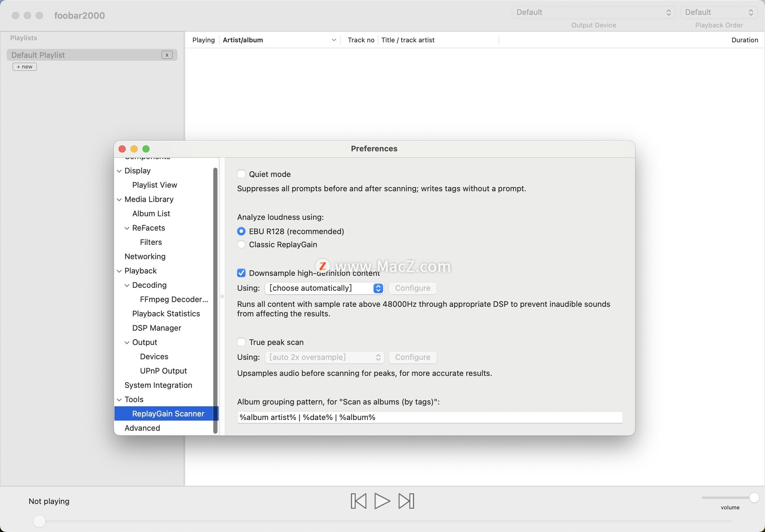This screenshot has width=765, height=532.
Task: Collapse the Playback tree section
Action: click(x=119, y=271)
